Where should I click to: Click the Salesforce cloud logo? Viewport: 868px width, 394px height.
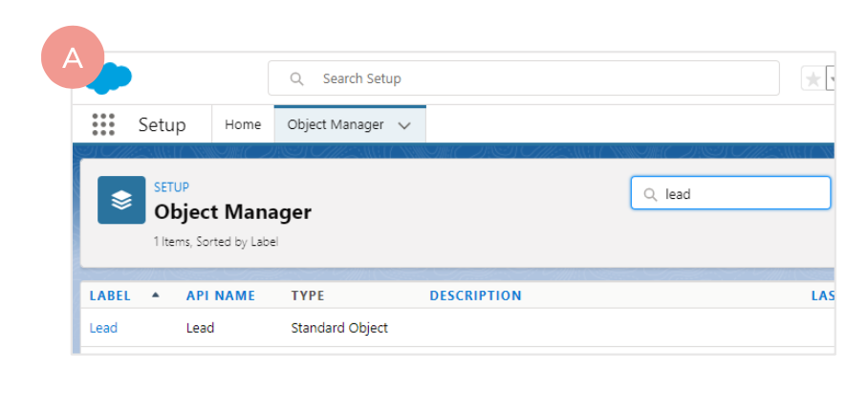(x=111, y=78)
